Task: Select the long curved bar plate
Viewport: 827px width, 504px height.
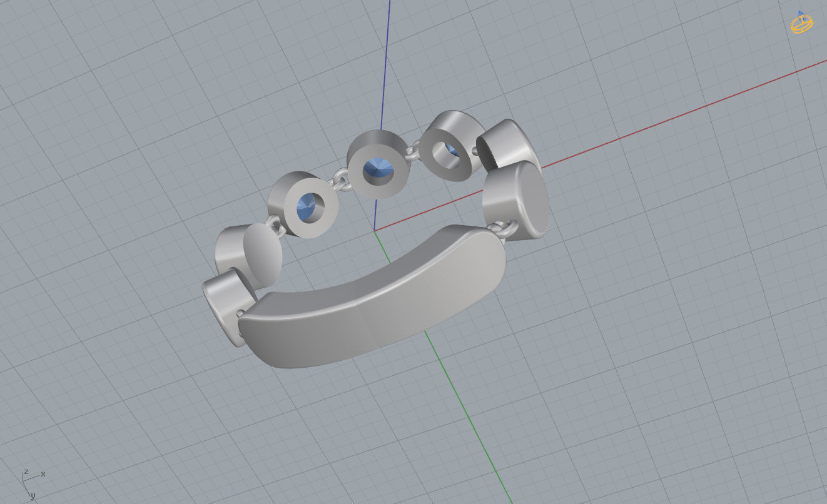Action: click(372, 296)
